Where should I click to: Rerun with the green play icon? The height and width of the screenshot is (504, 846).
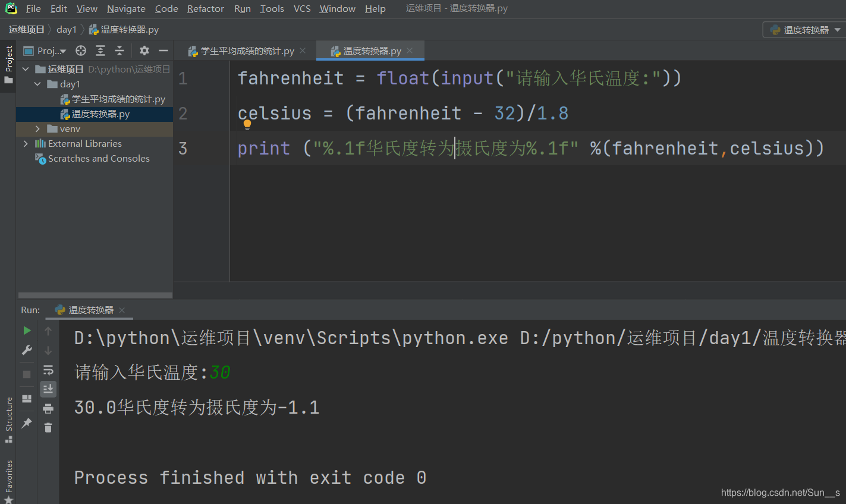27,330
